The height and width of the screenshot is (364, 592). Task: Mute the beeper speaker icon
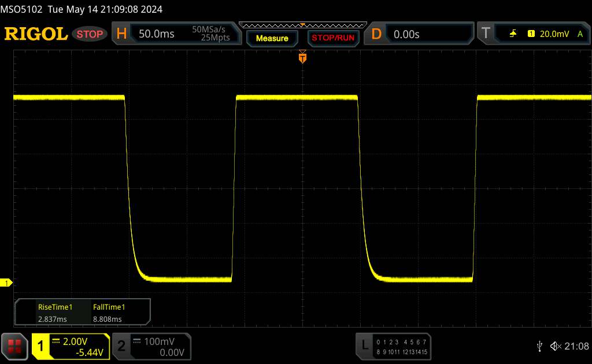point(555,346)
